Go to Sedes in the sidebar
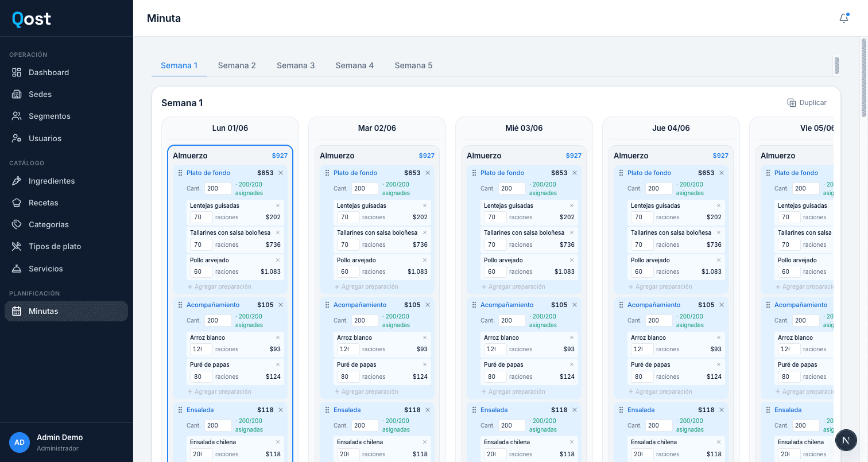The image size is (868, 462). (x=66, y=94)
